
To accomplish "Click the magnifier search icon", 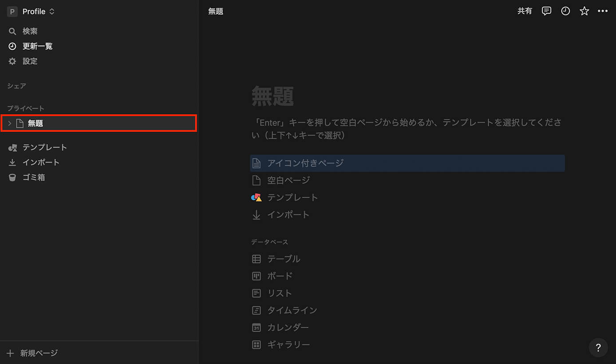I will click(12, 31).
